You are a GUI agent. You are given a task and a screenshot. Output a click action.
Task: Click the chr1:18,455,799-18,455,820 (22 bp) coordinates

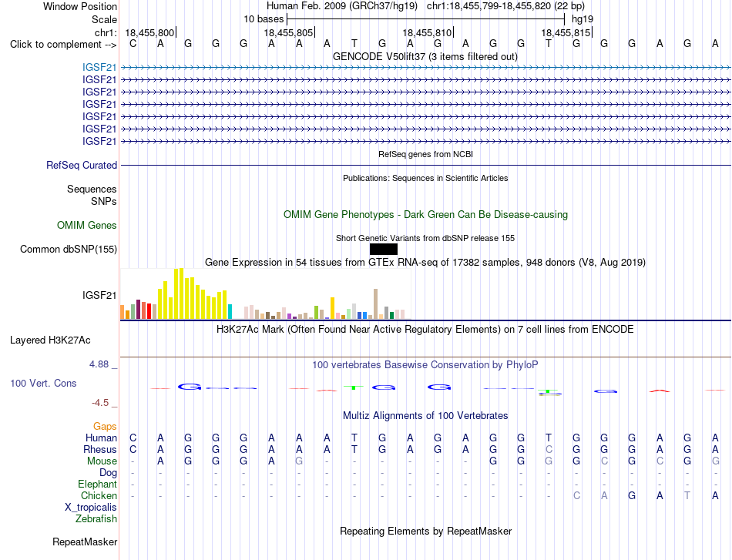pyautogui.click(x=505, y=6)
